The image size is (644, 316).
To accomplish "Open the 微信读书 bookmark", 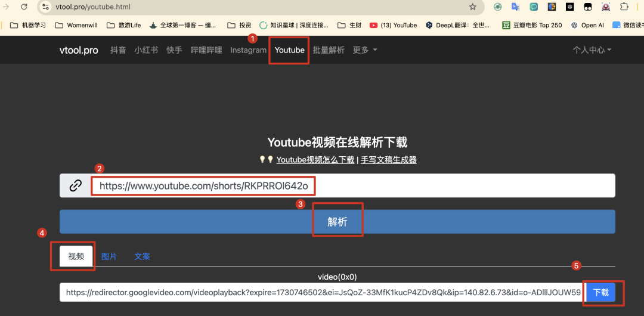I will [x=628, y=25].
